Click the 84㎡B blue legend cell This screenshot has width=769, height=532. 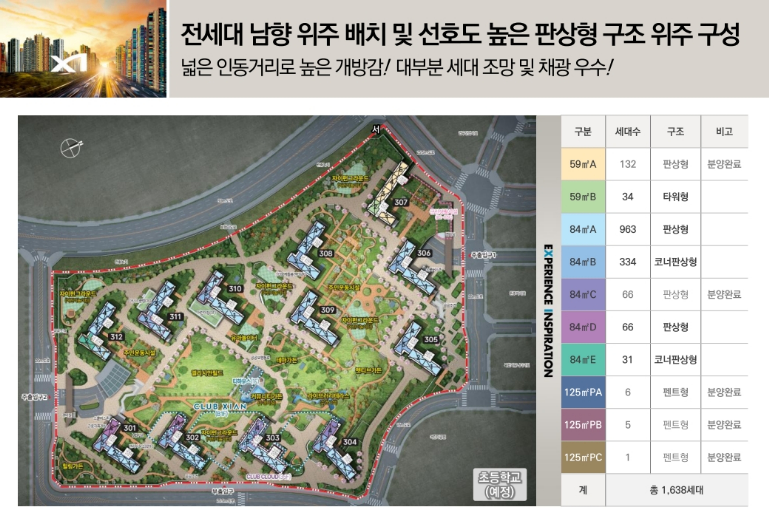point(583,262)
